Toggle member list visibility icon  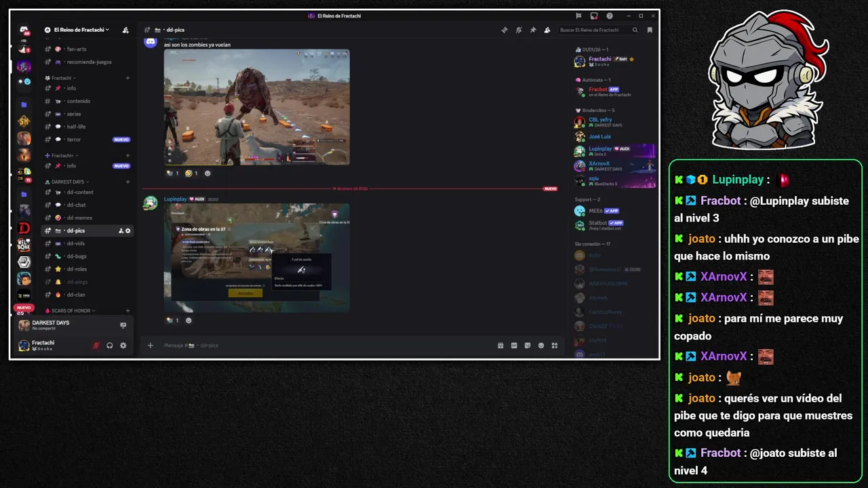point(547,30)
